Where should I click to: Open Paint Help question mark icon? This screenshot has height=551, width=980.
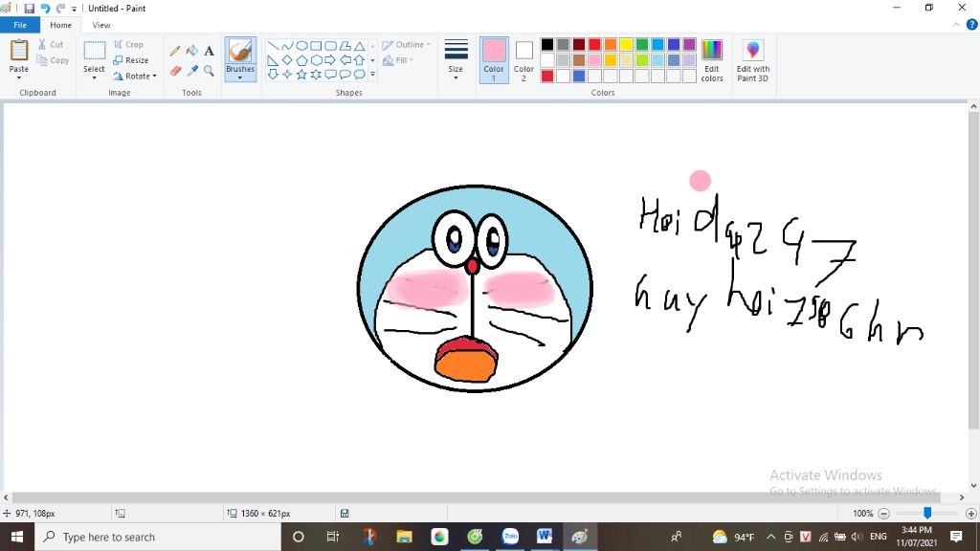pyautogui.click(x=972, y=25)
